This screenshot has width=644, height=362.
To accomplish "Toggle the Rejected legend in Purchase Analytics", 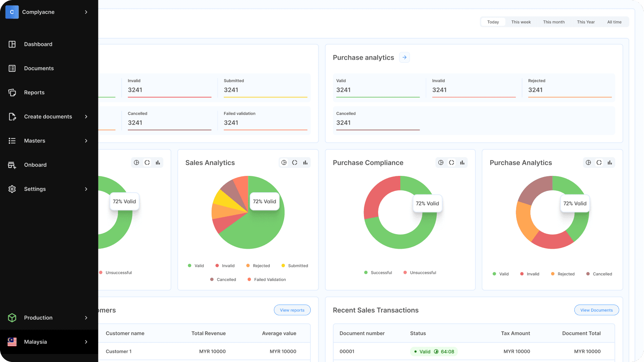I will pos(562,274).
